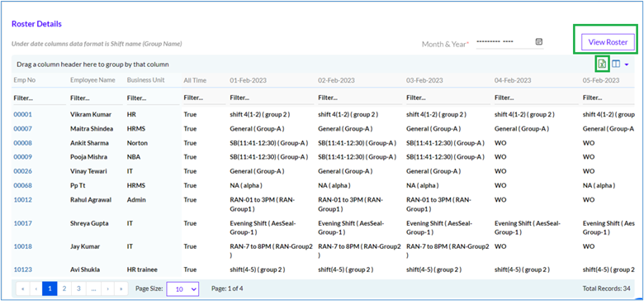The height and width of the screenshot is (301, 644).
Task: Sort by the 03-Feb-2023 column header
Action: point(424,80)
